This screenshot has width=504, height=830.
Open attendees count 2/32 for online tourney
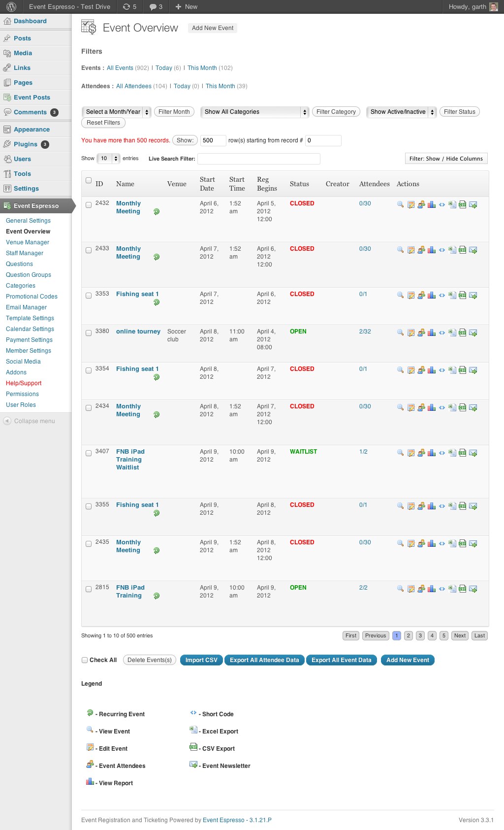click(x=365, y=332)
